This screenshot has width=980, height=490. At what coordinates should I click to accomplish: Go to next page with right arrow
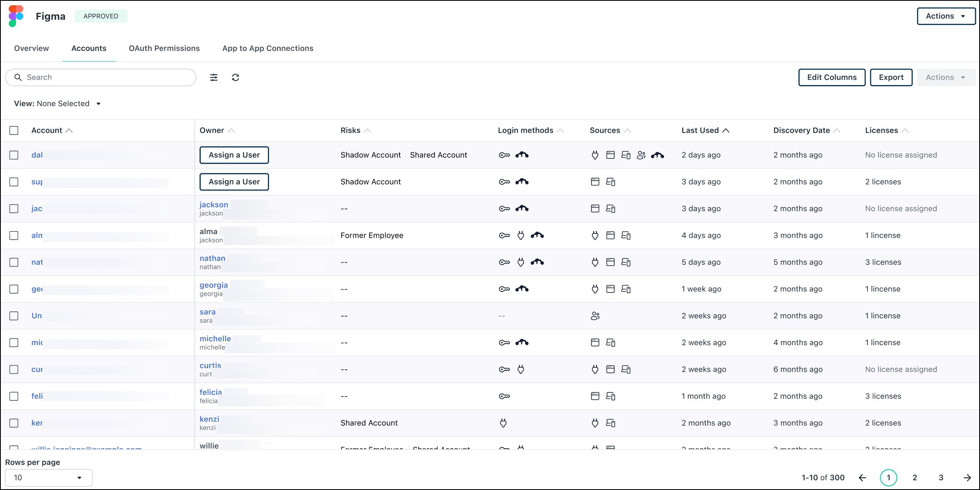pyautogui.click(x=967, y=478)
